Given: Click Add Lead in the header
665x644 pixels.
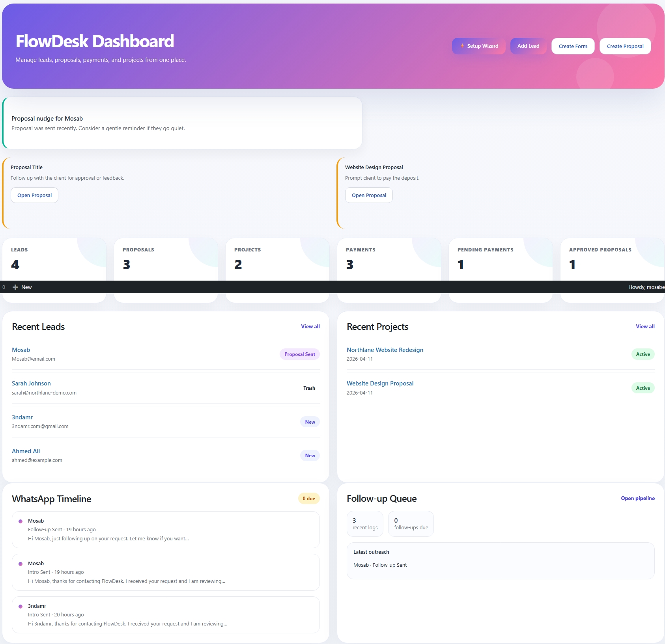Looking at the screenshot, I should [528, 46].
